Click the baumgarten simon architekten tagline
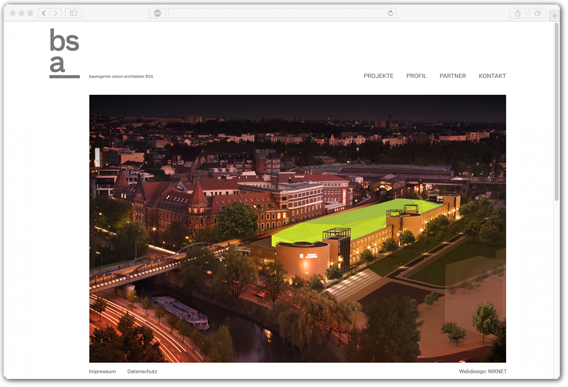 pyautogui.click(x=121, y=76)
